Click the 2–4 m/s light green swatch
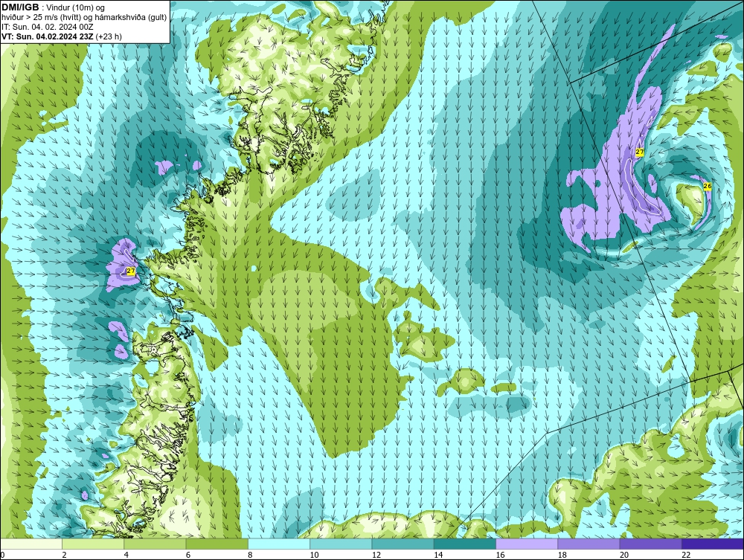Image resolution: width=744 pixels, height=560 pixels. 93,544
